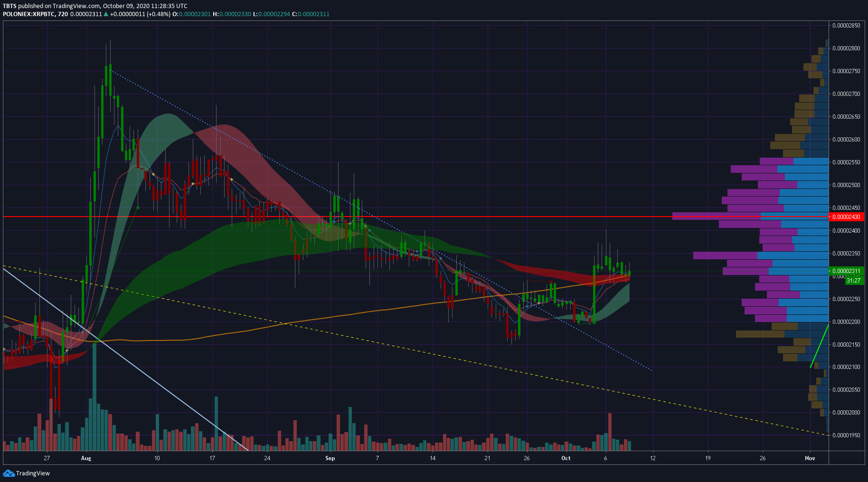Select the short bright green trend line near Nov
The image size is (868, 482).
[820, 346]
